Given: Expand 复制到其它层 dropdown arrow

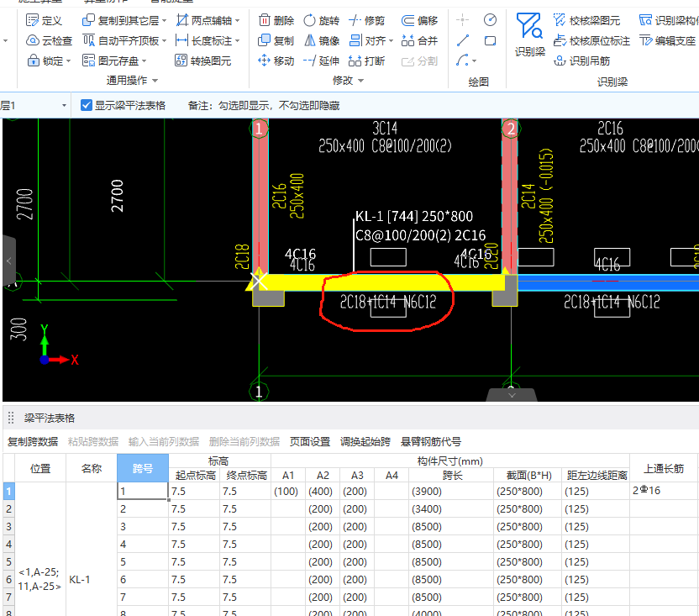Looking at the screenshot, I should point(165,21).
